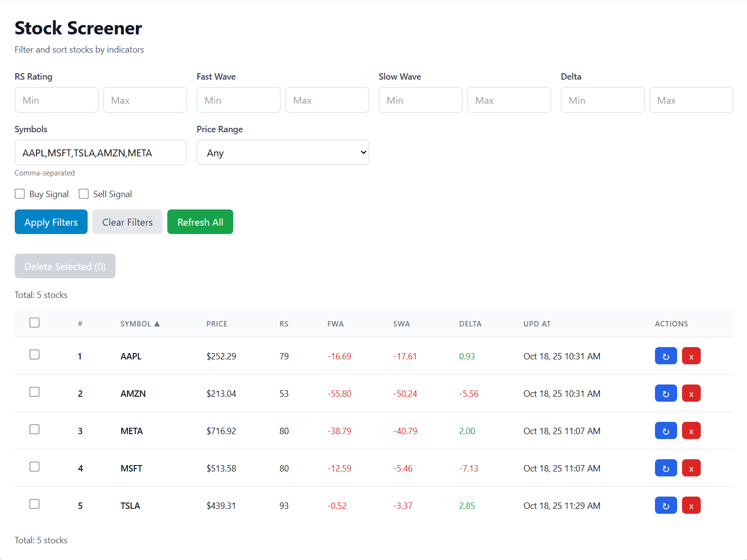Click the Apply Filters button
747x560 pixels.
click(51, 222)
